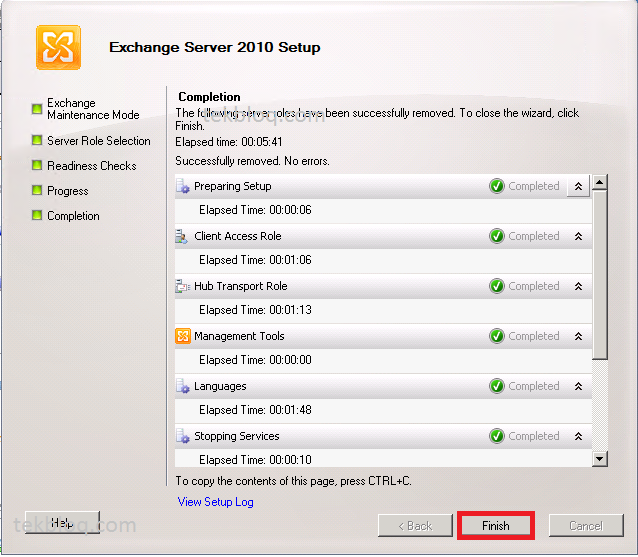Click the Back button

(x=415, y=526)
